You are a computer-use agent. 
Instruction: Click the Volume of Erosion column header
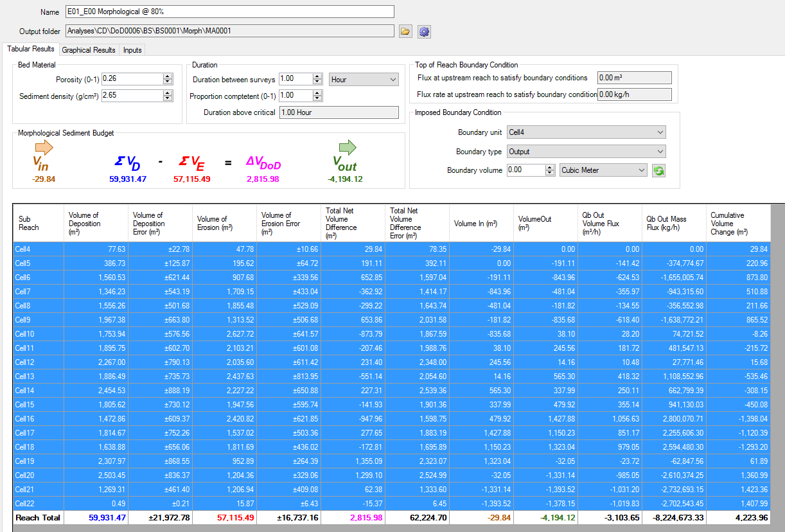tap(225, 224)
